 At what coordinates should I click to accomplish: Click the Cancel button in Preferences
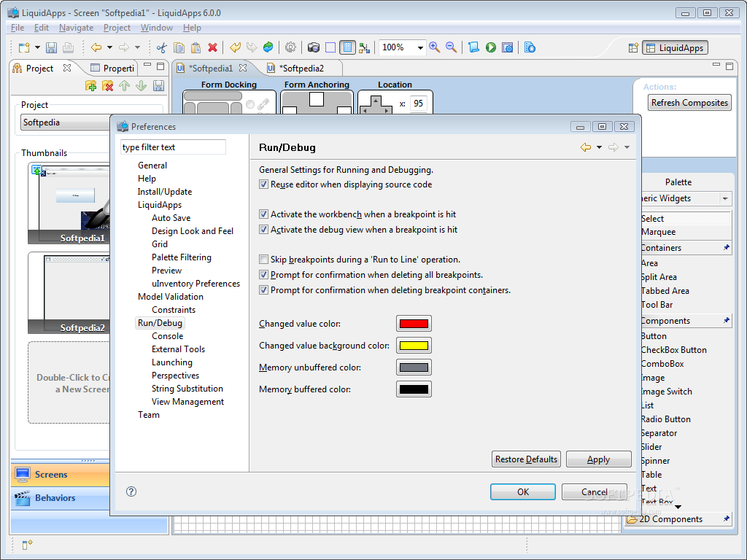[594, 492]
